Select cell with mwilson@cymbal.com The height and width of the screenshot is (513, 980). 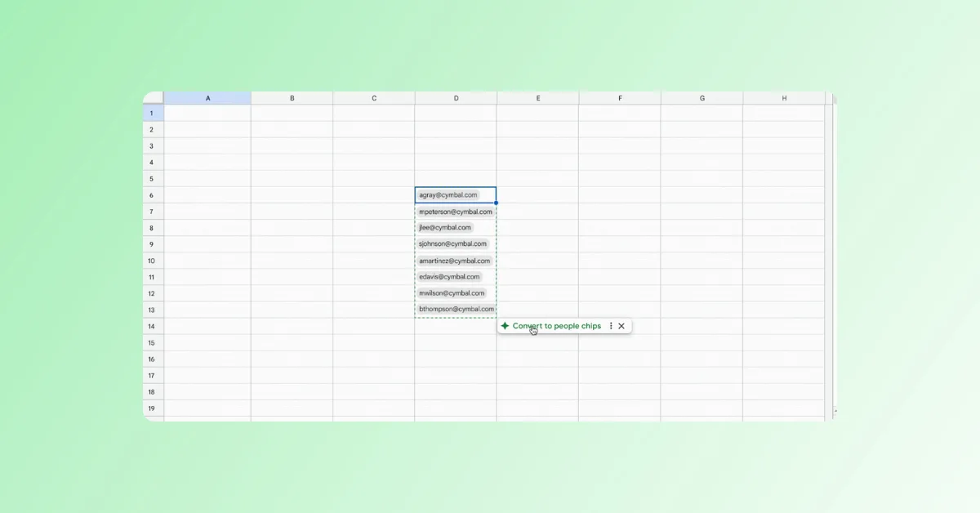tap(456, 293)
